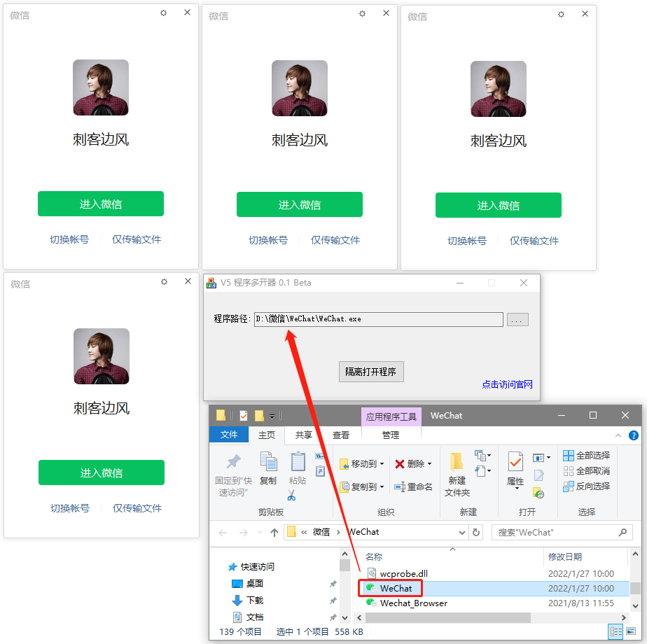647x644 pixels.
Task: Open settings gear in upper-middle WeChat window
Action: pos(362,13)
